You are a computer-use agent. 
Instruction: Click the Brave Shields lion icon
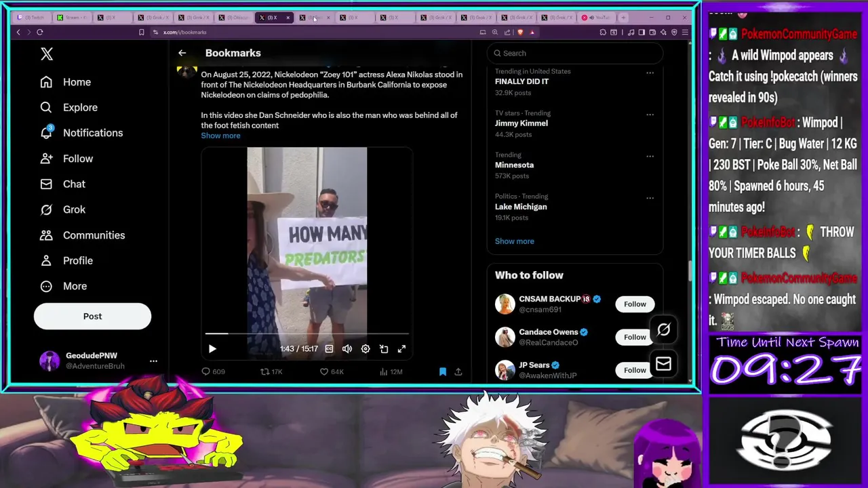520,33
